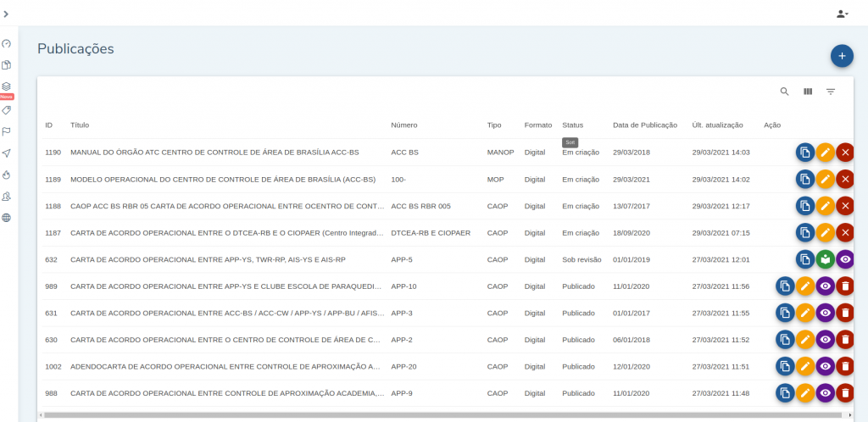868x422 pixels.
Task: Click scrollbar right arrow under table
Action: coord(849,415)
